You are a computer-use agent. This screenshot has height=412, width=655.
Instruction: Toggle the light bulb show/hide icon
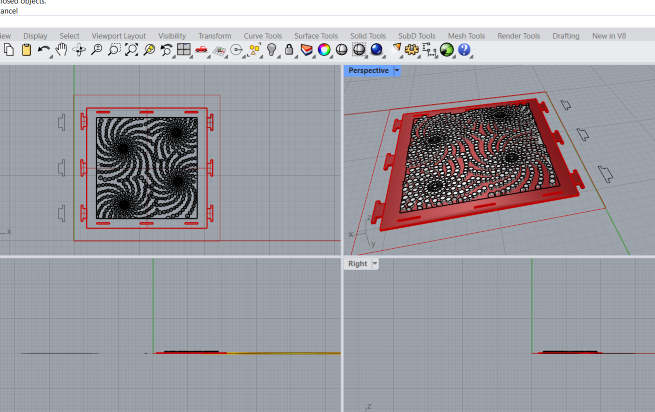271,49
